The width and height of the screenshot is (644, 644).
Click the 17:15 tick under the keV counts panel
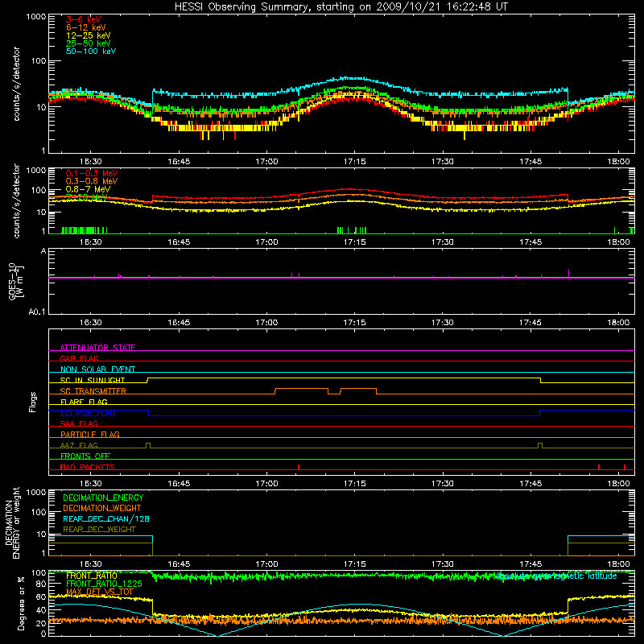[354, 162]
